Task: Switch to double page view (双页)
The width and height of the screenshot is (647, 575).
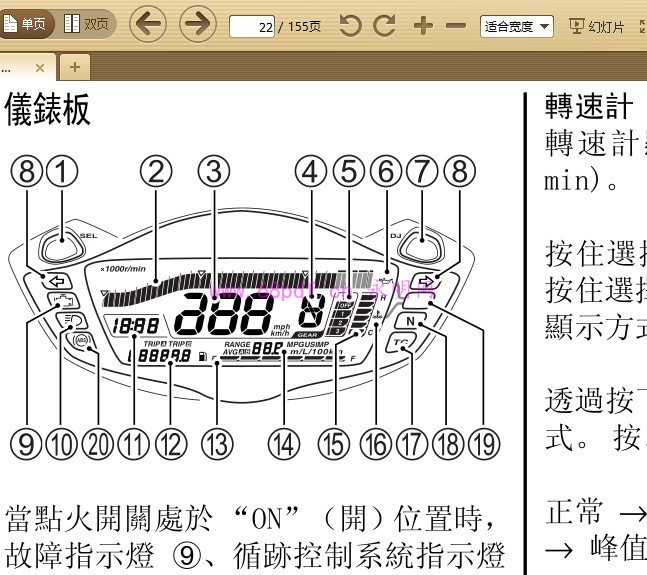Action: click(87, 24)
